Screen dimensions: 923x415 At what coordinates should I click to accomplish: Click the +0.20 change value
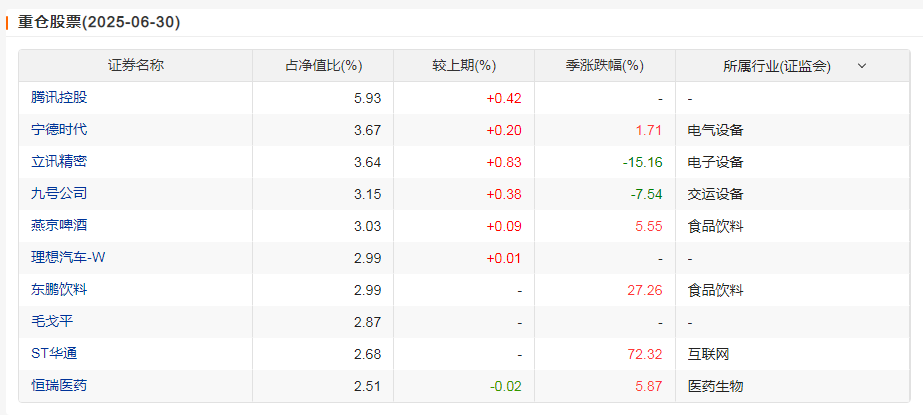click(x=504, y=130)
